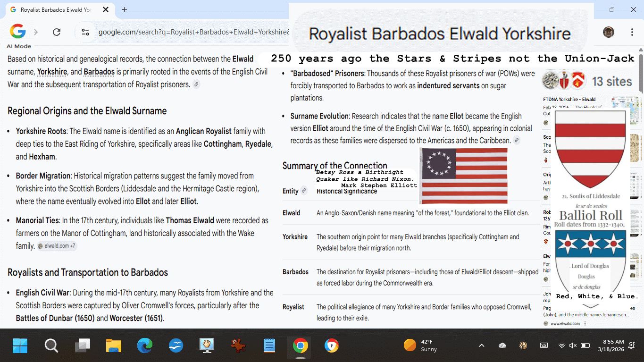The width and height of the screenshot is (644, 362).
Task: Click the source link icon after 'Royalist prisoners'
Action: click(x=197, y=84)
